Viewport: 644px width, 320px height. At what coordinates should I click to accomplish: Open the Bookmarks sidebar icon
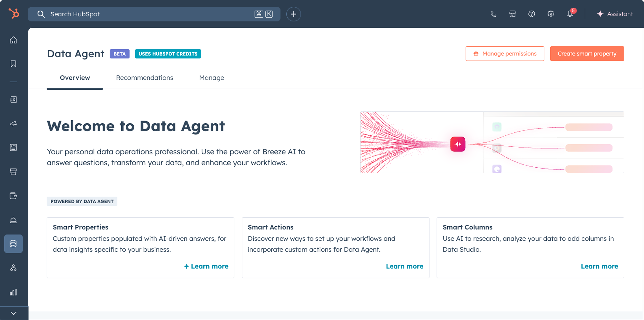click(13, 64)
